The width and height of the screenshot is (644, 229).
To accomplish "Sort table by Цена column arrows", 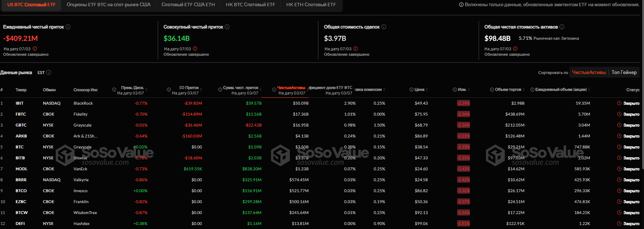I will [427, 90].
